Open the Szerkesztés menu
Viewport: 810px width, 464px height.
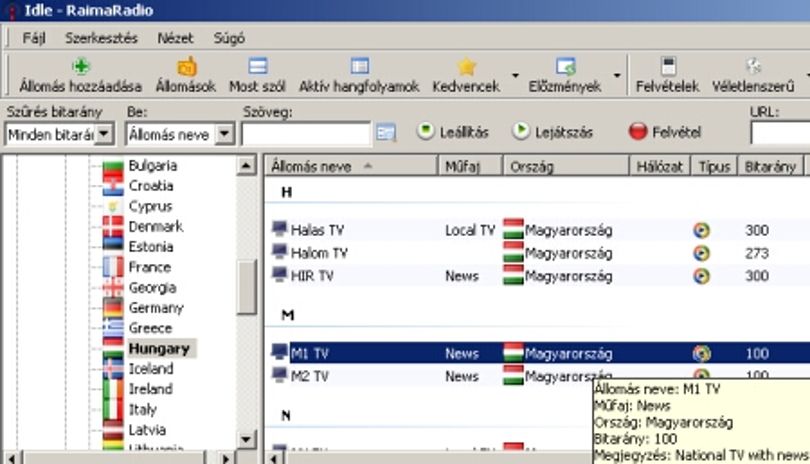pos(101,38)
